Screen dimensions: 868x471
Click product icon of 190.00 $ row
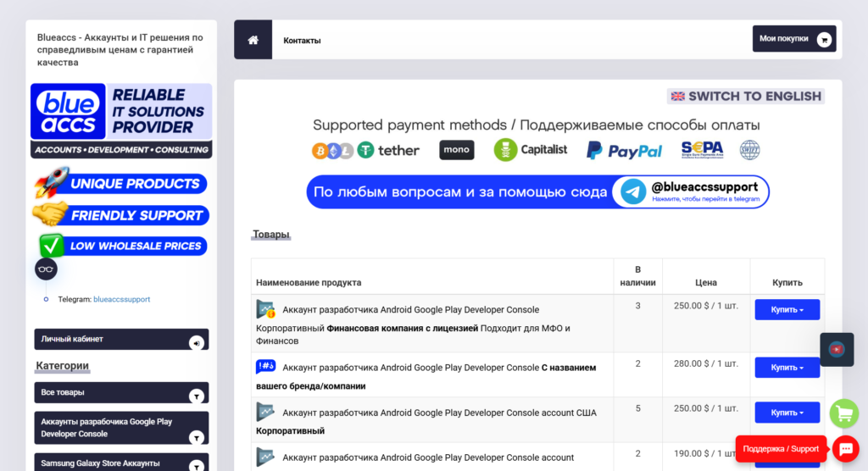click(265, 457)
